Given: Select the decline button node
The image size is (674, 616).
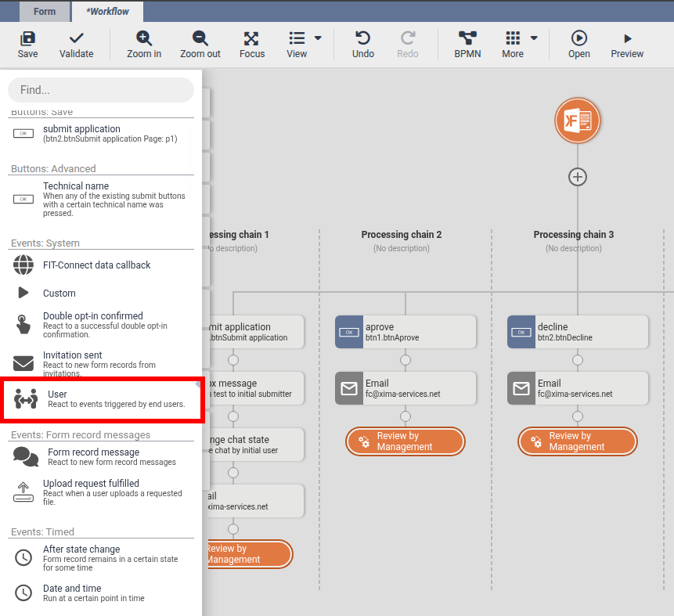Looking at the screenshot, I should click(577, 332).
